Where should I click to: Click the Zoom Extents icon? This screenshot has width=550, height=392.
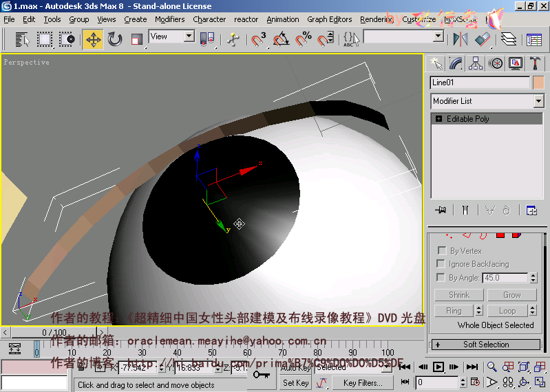click(x=523, y=367)
